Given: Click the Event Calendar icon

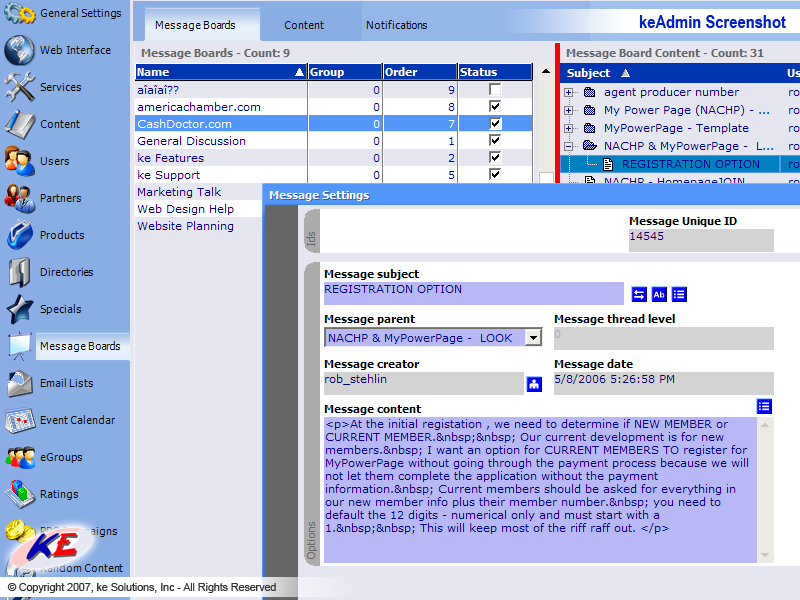Looking at the screenshot, I should tap(19, 420).
